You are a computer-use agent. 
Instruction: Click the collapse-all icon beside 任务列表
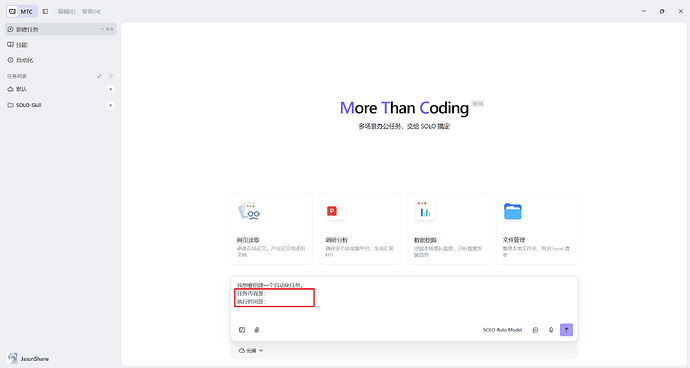coord(99,76)
